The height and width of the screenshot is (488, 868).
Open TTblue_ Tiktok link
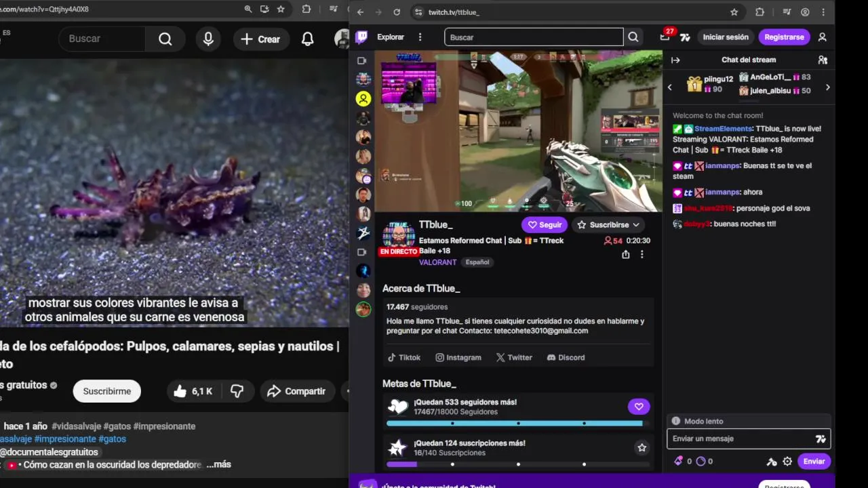pyautogui.click(x=404, y=357)
